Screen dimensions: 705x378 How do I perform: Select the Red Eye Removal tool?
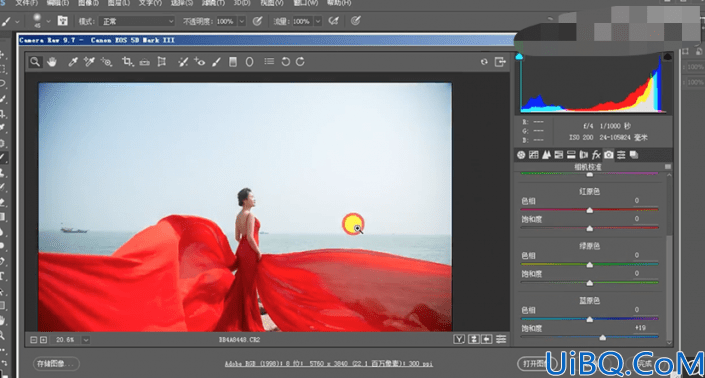point(200,62)
